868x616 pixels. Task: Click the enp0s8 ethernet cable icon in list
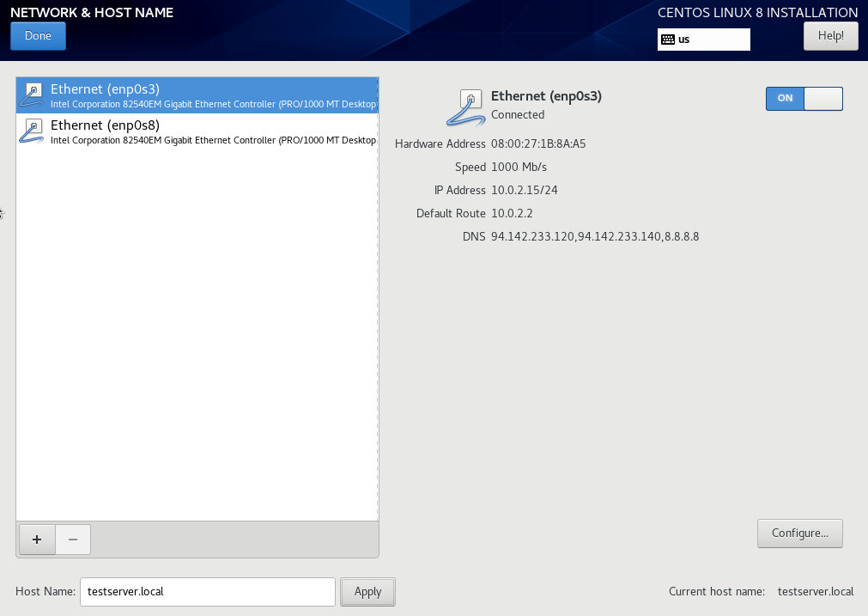click(32, 131)
